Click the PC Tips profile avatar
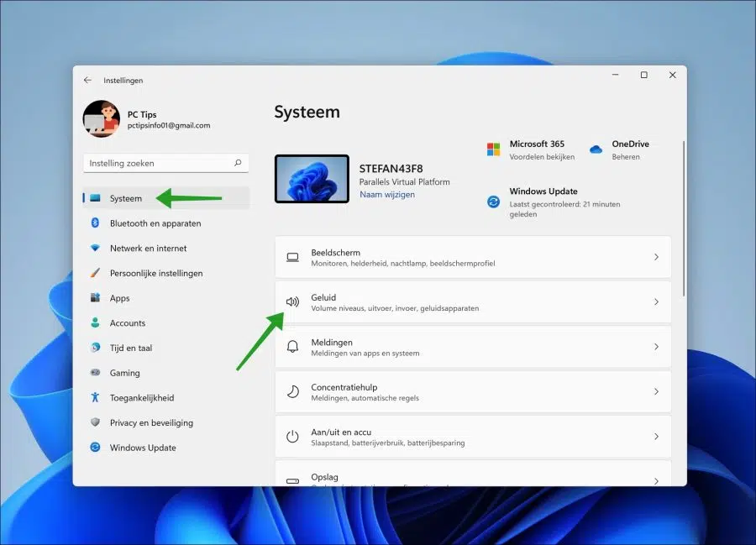 102,119
